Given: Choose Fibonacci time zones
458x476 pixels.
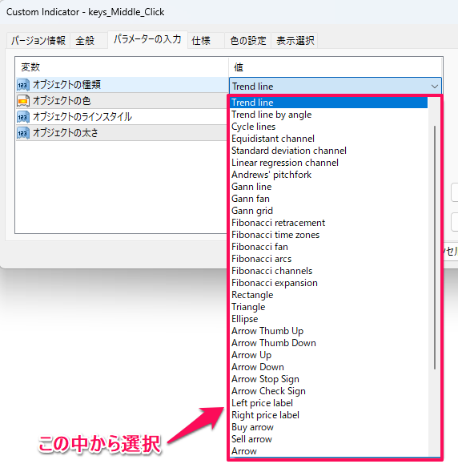Looking at the screenshot, I should point(328,235).
